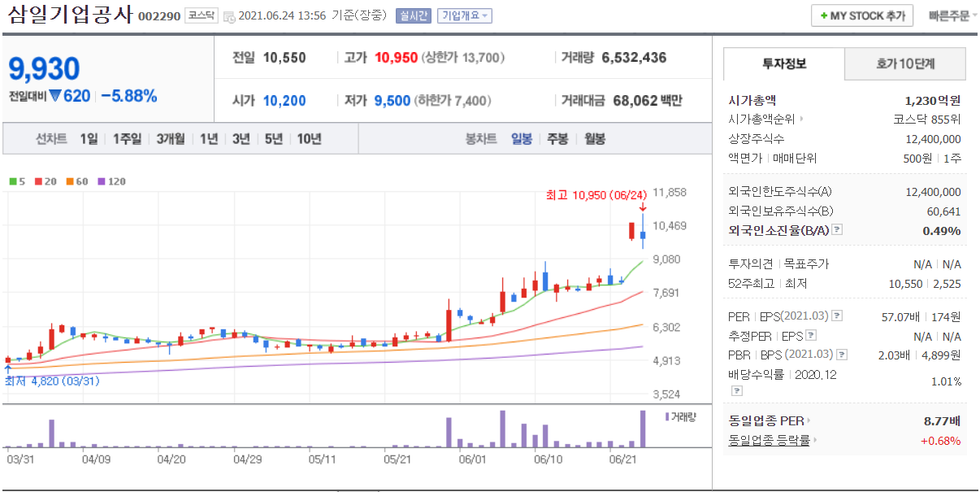Click the arrow icon next to 시가총액순위
980x492 pixels.
coord(802,120)
